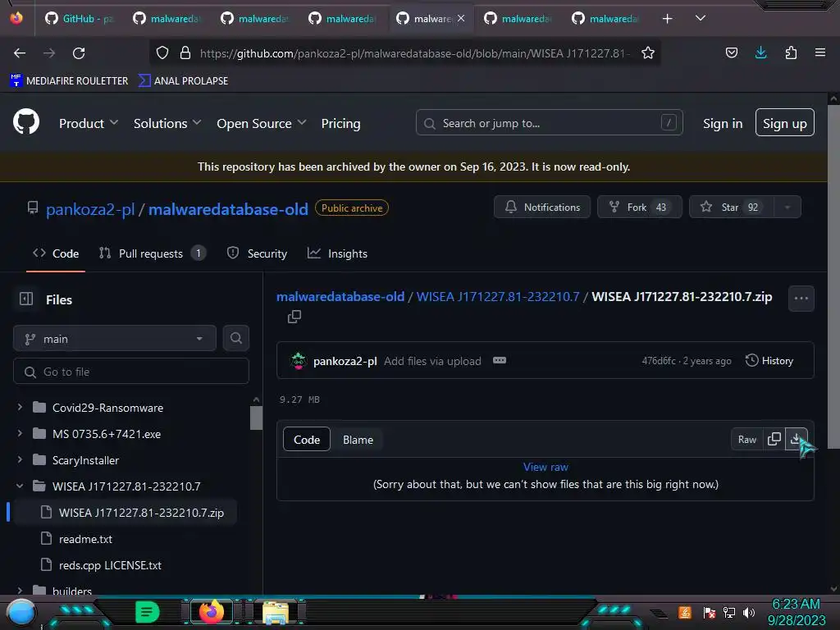
Task: Click Sign in
Action: tap(723, 123)
